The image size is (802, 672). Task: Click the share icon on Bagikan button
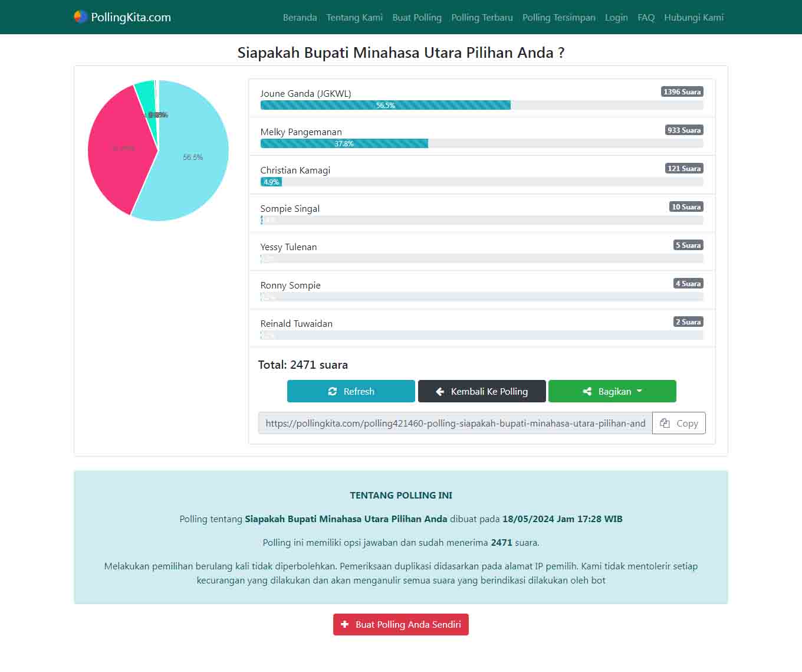click(x=587, y=392)
